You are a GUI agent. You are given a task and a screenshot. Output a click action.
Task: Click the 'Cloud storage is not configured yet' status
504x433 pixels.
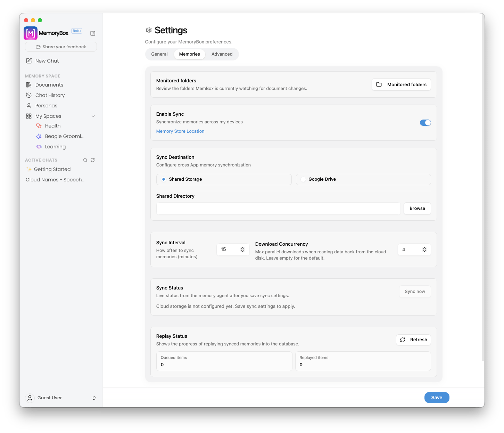click(225, 307)
